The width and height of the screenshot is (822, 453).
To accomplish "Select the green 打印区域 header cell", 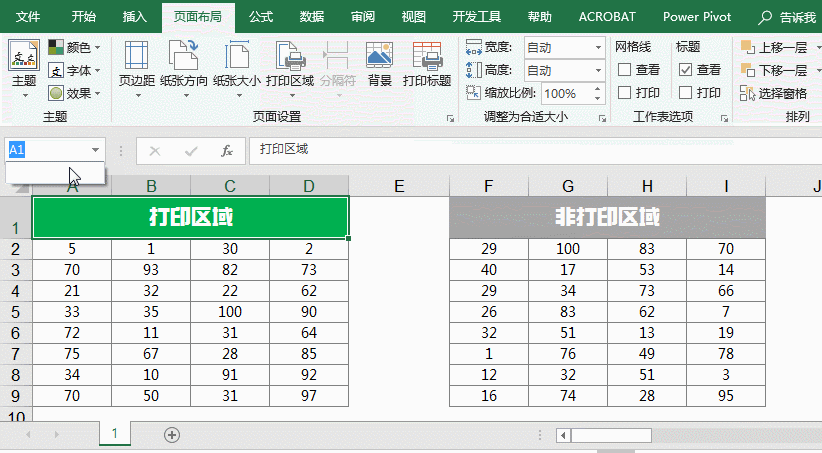I will 191,218.
